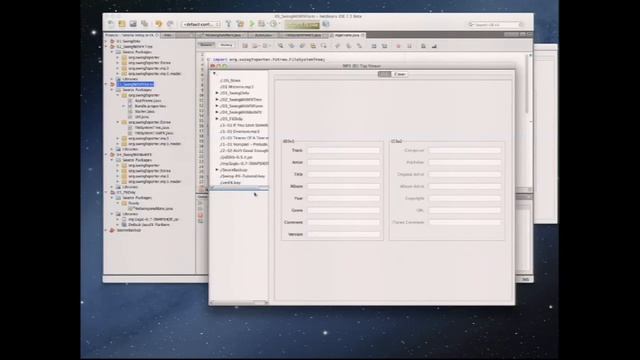Open Bundle.properties in the Projects tree
This screenshot has height=360, width=640.
(150, 106)
